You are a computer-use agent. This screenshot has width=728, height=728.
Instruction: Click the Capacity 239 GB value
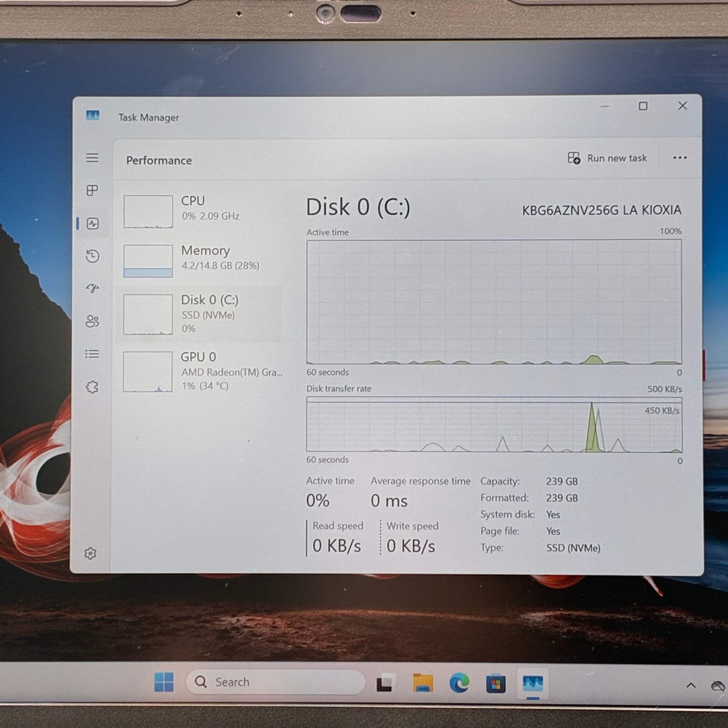point(562,481)
